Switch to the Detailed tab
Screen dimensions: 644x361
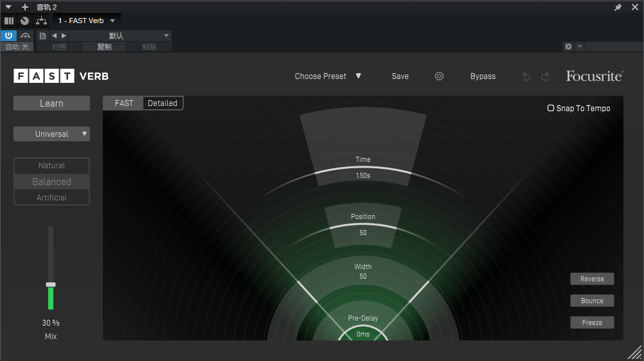point(163,103)
